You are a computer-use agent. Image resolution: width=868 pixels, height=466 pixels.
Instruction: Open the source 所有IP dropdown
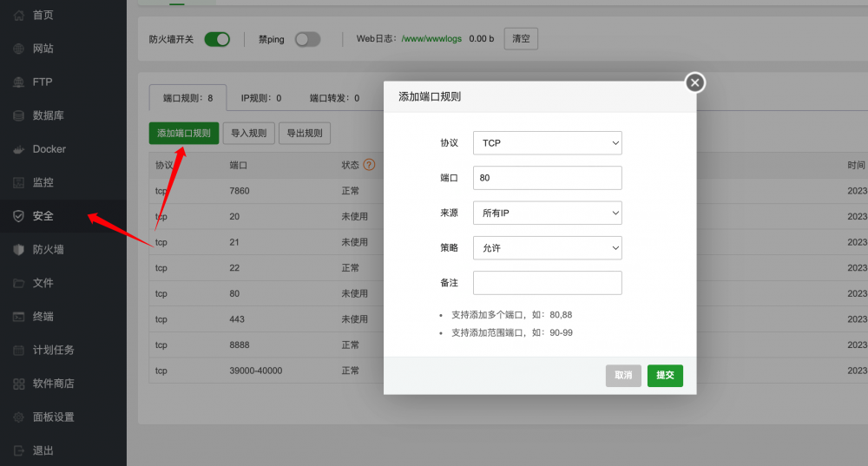point(547,213)
